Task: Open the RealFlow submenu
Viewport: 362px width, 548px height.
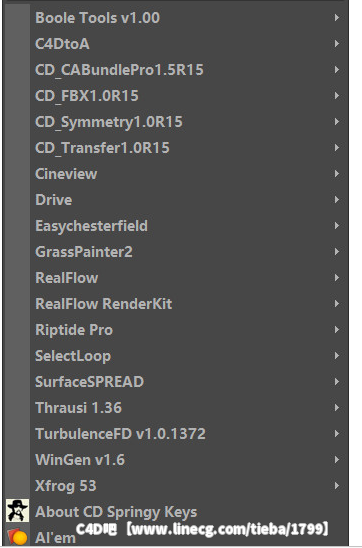Action: (176, 278)
